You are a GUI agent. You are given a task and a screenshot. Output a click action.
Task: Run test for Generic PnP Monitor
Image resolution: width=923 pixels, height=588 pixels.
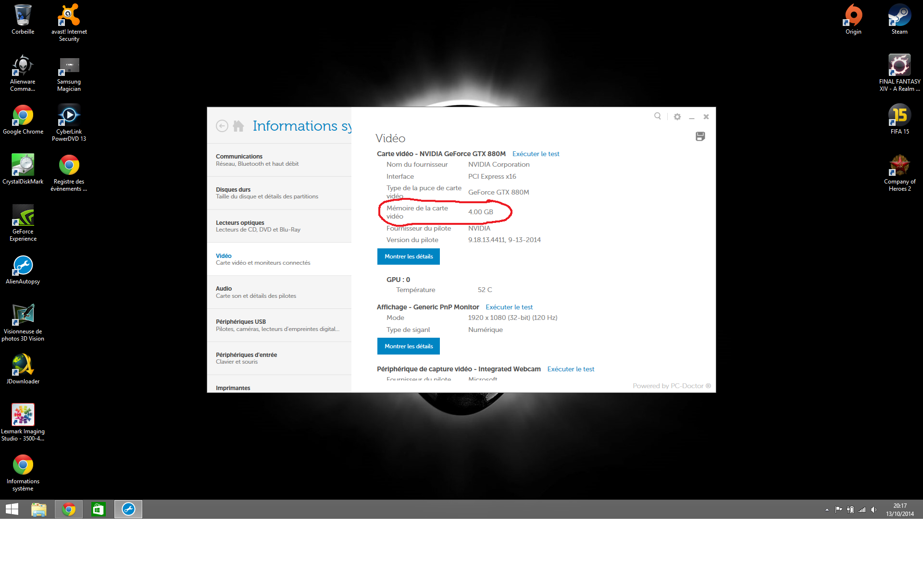(509, 307)
